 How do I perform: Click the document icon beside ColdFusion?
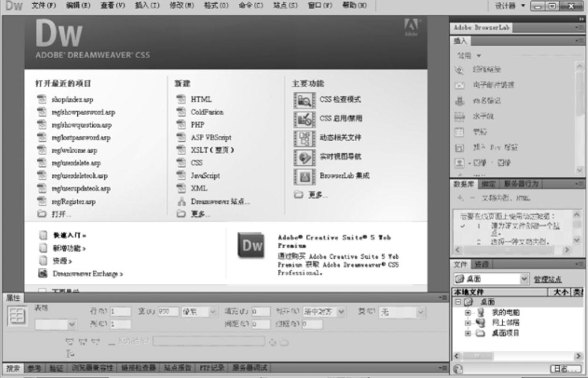pyautogui.click(x=181, y=112)
